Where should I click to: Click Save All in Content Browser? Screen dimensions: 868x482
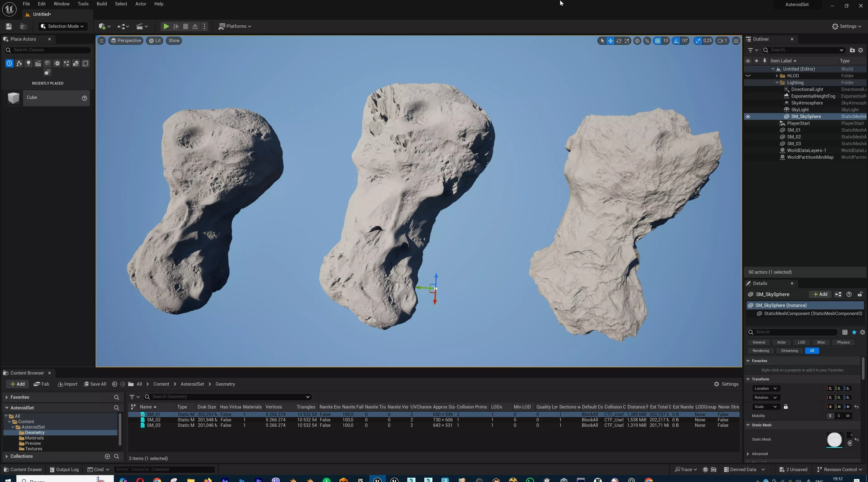pos(95,384)
